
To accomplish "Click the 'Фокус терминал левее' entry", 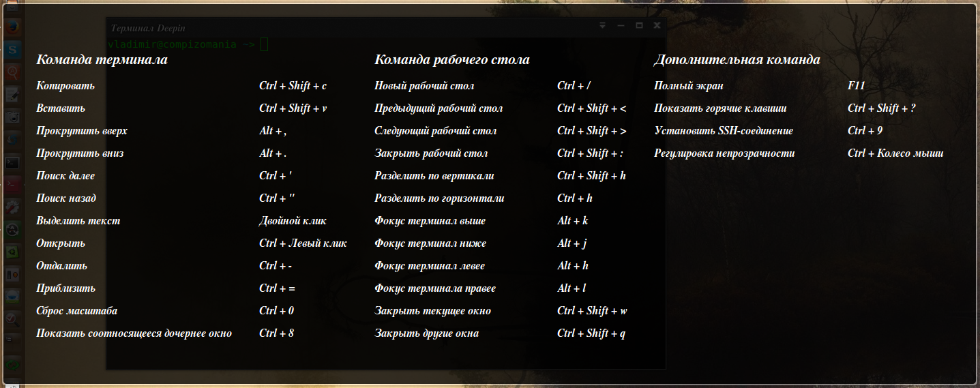I will pos(430,266).
